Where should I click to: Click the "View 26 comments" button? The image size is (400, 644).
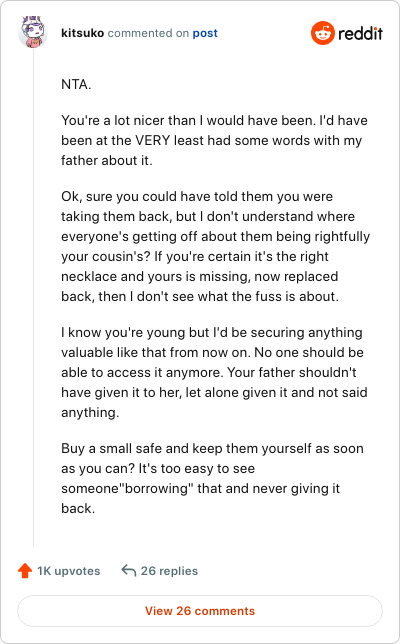tap(200, 611)
